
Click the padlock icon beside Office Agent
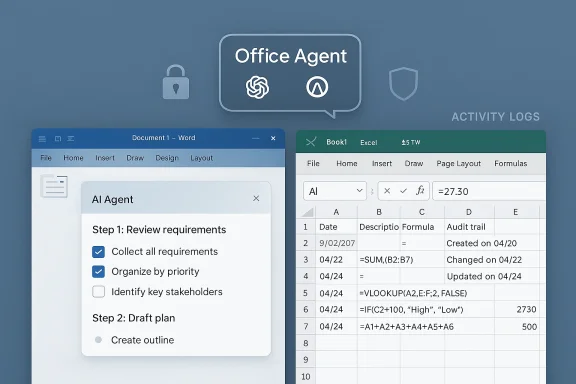tap(176, 82)
